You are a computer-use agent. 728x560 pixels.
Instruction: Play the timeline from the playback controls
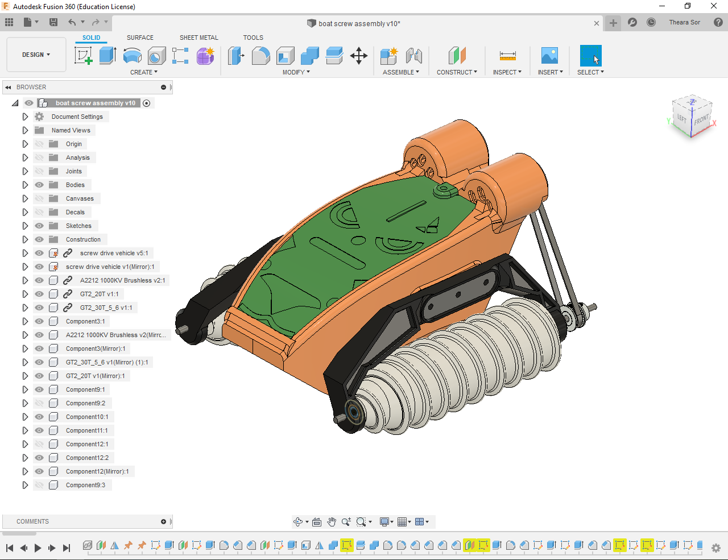point(38,548)
